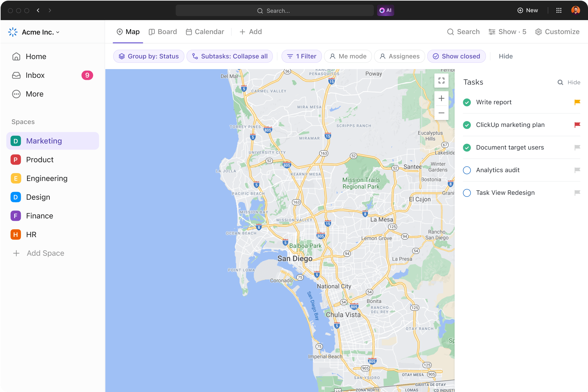Screen dimensions: 588x392
Task: Open search within the Tasks panel
Action: click(560, 82)
